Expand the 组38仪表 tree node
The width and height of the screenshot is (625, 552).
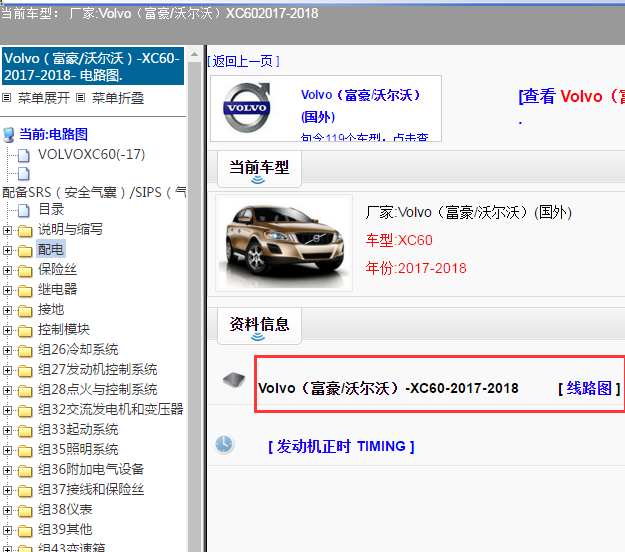pos(7,510)
